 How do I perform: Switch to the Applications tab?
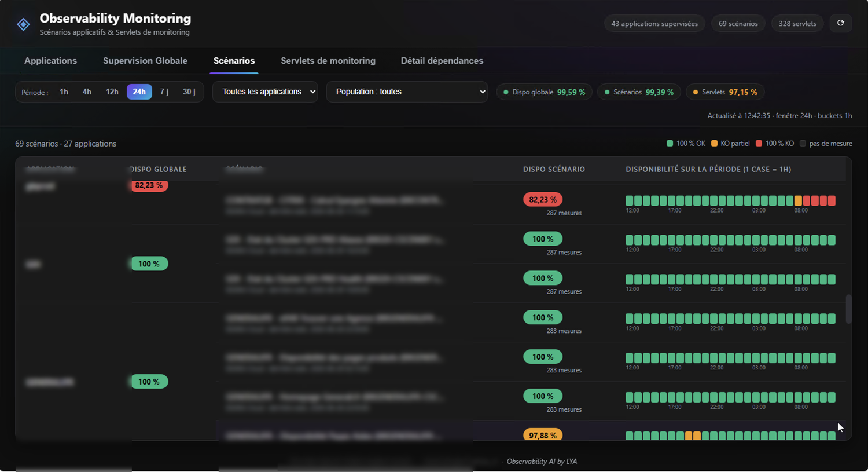(50, 61)
